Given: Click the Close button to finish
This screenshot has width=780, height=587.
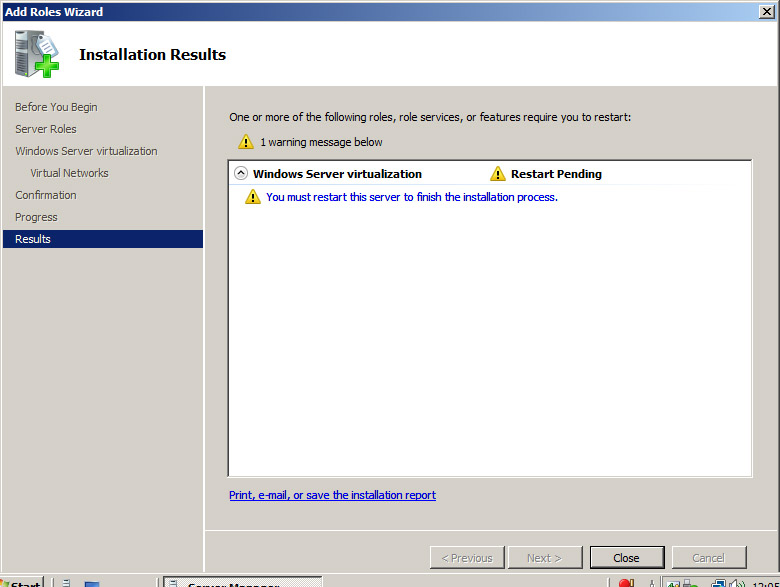Looking at the screenshot, I should (627, 558).
